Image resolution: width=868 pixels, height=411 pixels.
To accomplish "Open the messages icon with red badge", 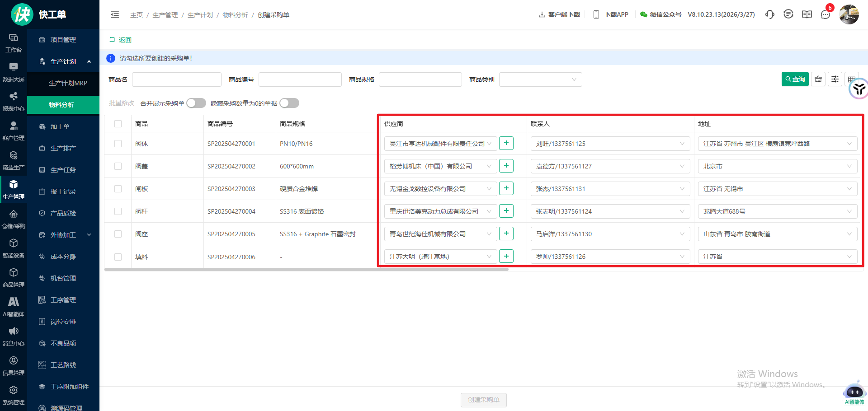I will pos(826,14).
